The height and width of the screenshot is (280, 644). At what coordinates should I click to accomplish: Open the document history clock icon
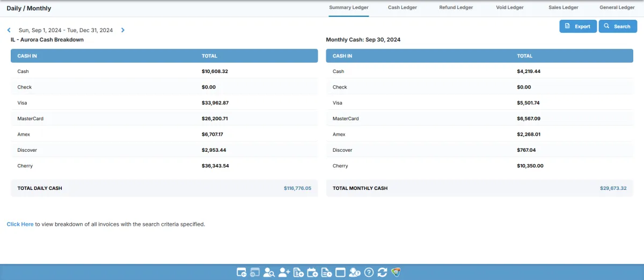tap(326, 272)
